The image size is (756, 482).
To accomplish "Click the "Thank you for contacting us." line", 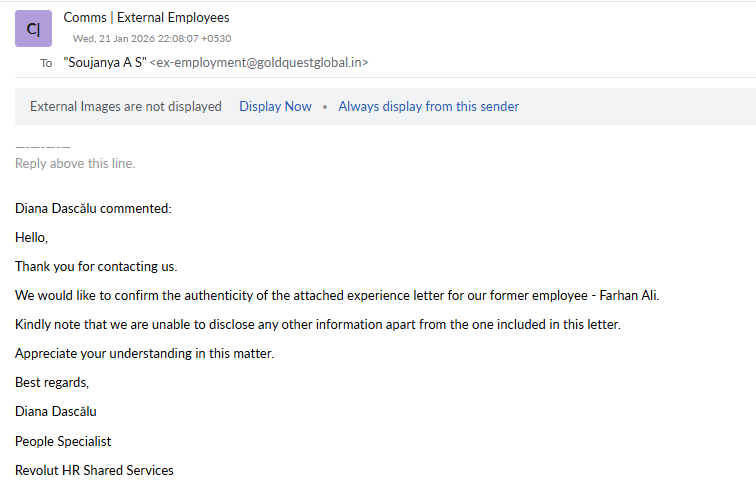I will pyautogui.click(x=96, y=267).
